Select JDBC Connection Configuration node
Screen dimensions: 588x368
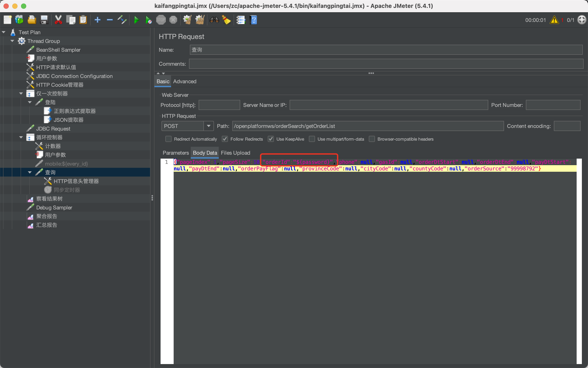point(74,76)
